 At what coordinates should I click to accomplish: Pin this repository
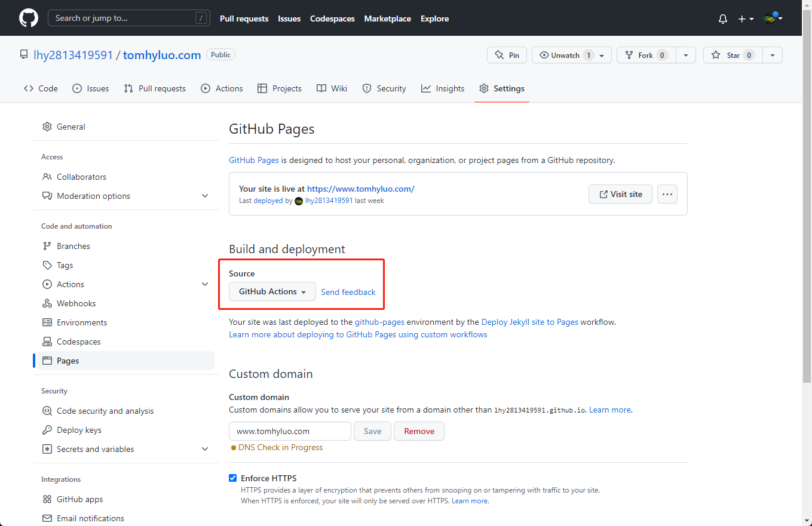(x=507, y=55)
